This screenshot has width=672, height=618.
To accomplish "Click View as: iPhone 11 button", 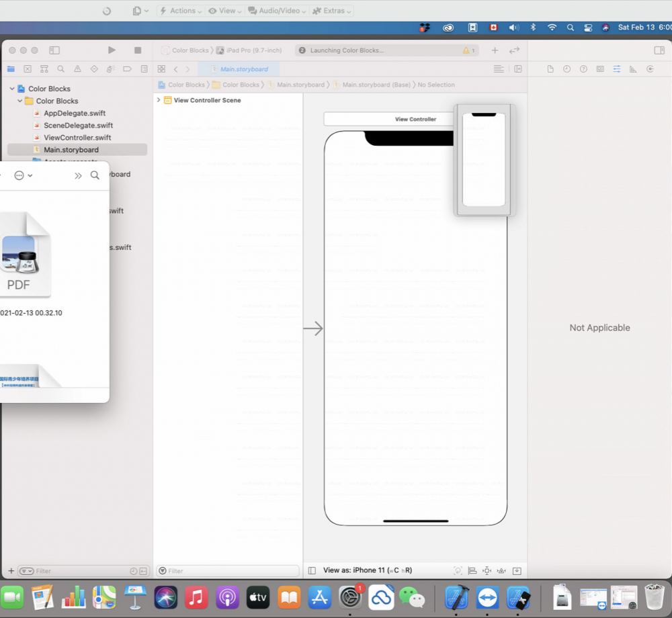I will 367,570.
